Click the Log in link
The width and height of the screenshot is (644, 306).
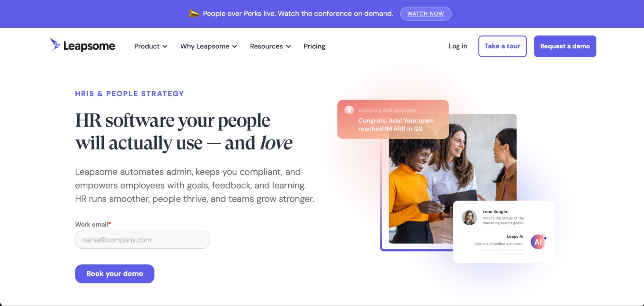458,46
